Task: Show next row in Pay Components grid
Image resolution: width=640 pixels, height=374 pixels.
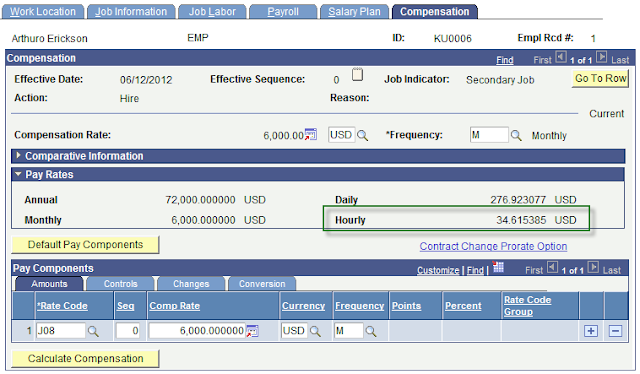Action: [x=593, y=267]
